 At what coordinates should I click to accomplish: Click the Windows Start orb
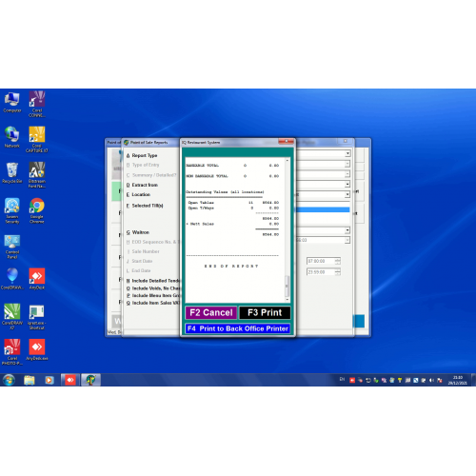pyautogui.click(x=9, y=380)
